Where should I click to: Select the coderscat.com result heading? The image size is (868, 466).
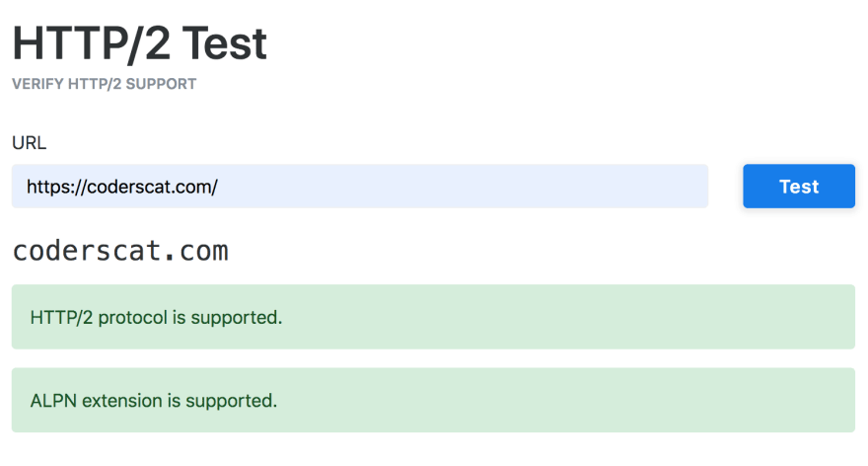(120, 251)
